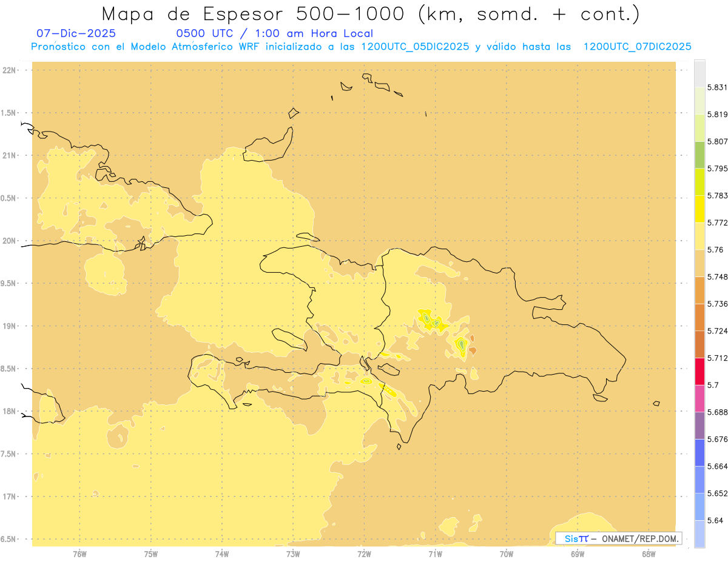Click the latitude label '21N'

[10, 155]
